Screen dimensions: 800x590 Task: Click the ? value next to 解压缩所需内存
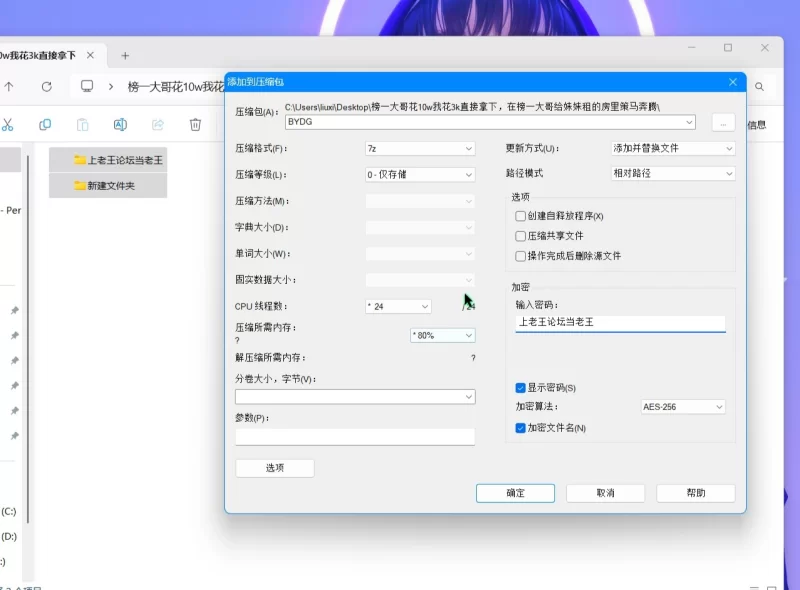473,358
